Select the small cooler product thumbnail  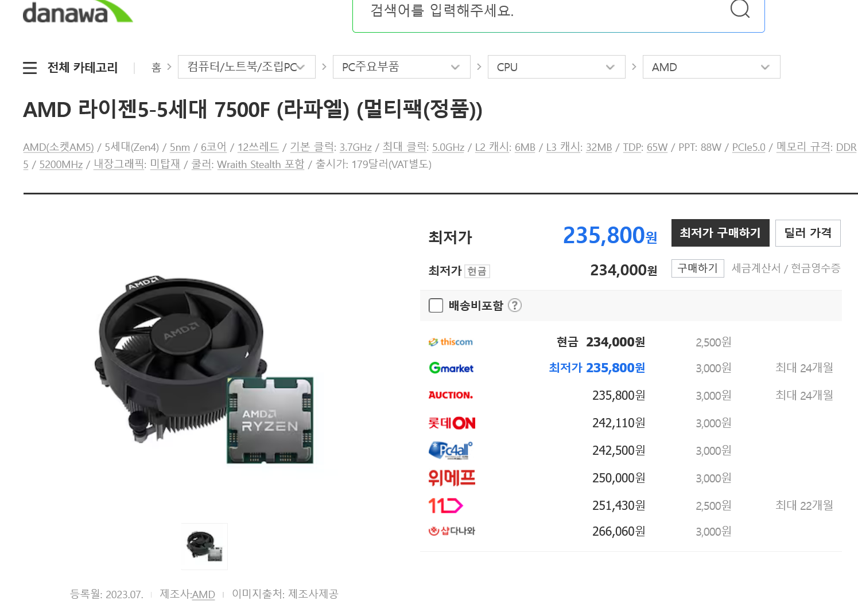(x=204, y=547)
